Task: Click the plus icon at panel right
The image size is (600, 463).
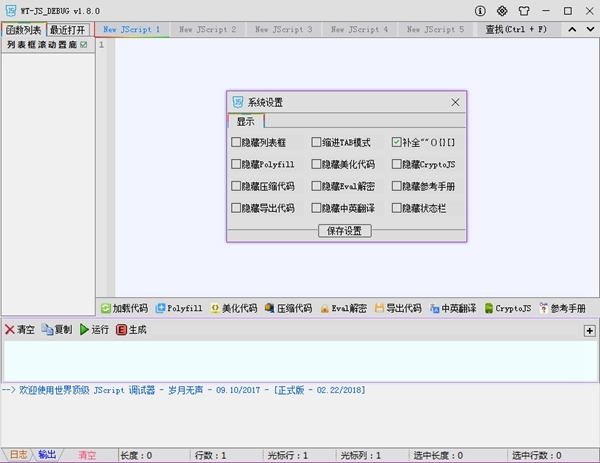Action: point(590,331)
